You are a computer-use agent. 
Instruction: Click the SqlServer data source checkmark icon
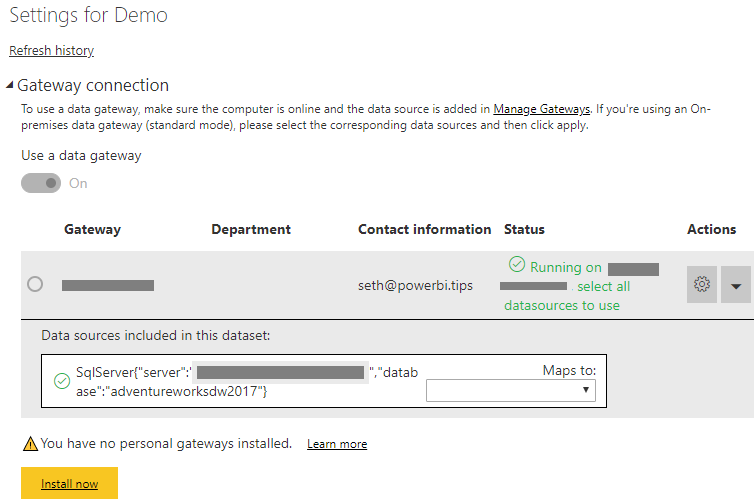(x=62, y=381)
